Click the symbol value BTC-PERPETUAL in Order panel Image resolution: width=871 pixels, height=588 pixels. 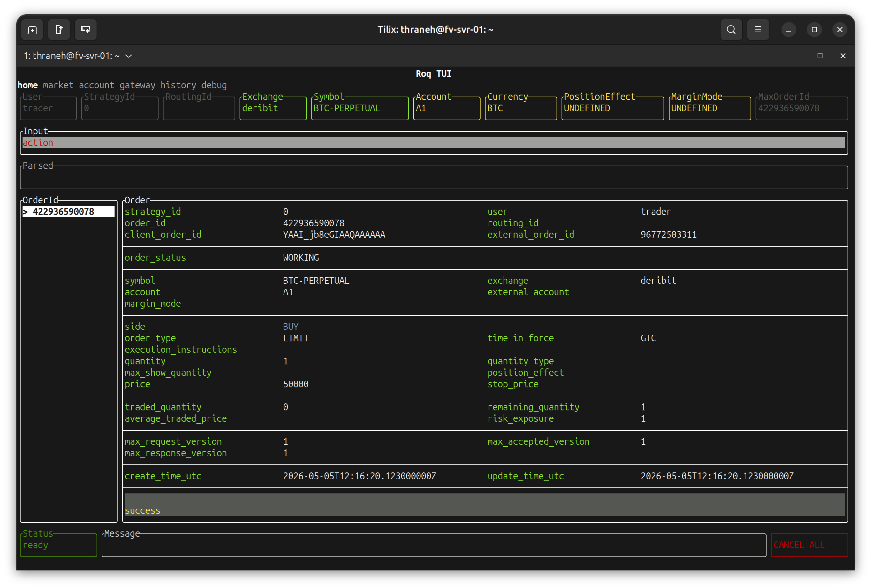[316, 281]
